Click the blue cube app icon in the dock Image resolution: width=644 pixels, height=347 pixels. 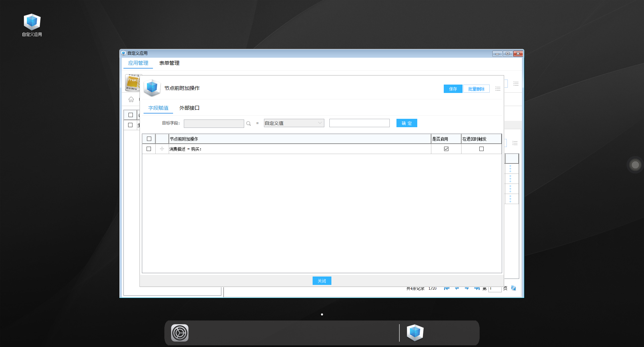point(415,333)
